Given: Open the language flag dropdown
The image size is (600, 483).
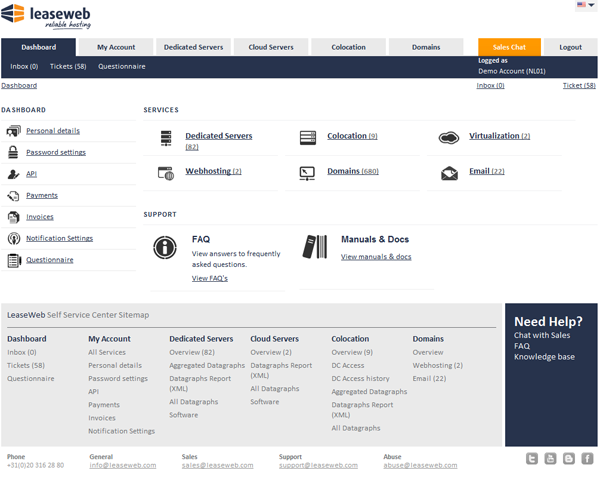Looking at the screenshot, I should [585, 5].
